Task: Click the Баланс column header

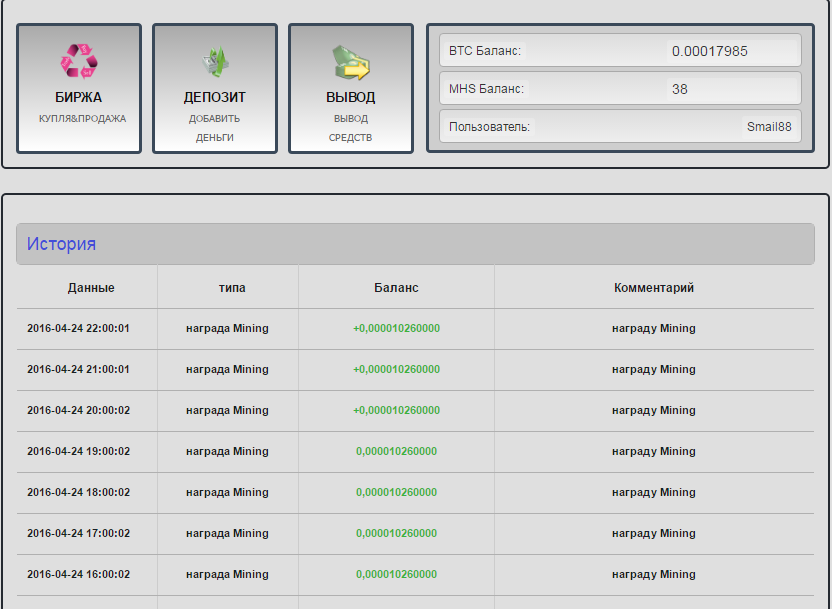Action: click(x=396, y=288)
